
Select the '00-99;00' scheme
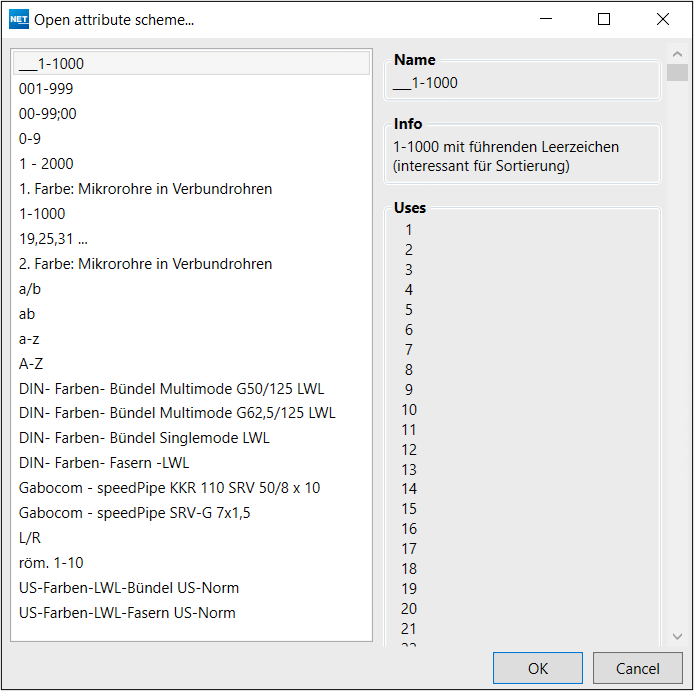point(192,114)
